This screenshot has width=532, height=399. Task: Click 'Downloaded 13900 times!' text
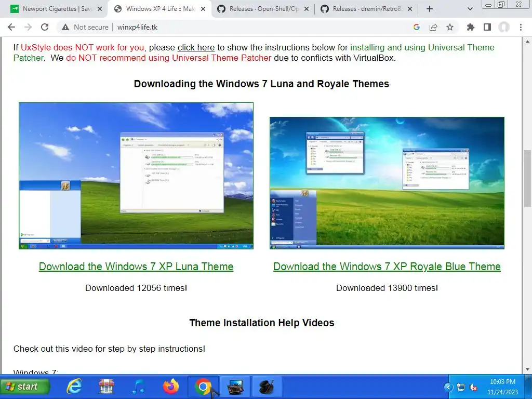coord(387,288)
